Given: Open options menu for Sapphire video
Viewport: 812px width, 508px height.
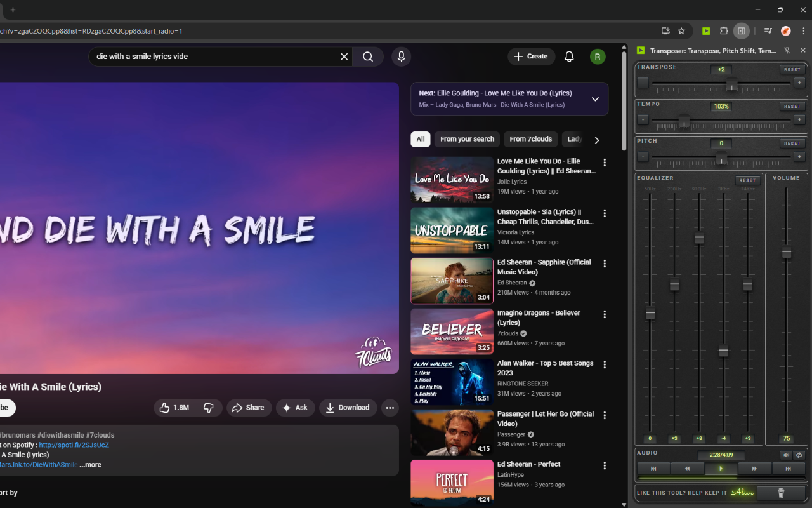Looking at the screenshot, I should 605,264.
